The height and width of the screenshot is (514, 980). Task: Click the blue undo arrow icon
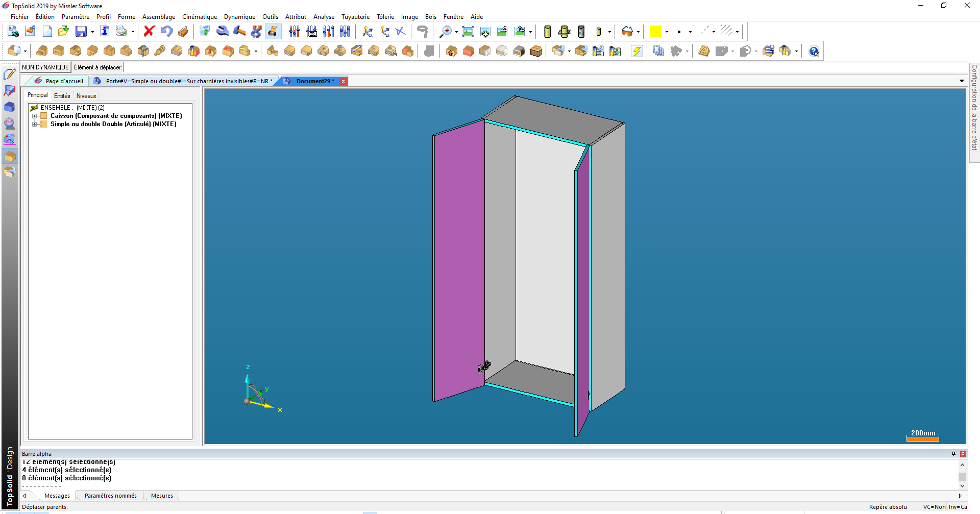coord(166,32)
